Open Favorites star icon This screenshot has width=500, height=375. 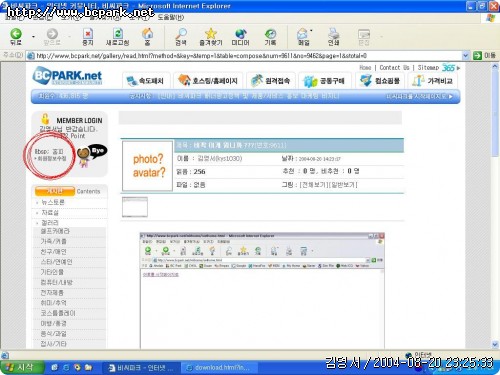click(211, 36)
